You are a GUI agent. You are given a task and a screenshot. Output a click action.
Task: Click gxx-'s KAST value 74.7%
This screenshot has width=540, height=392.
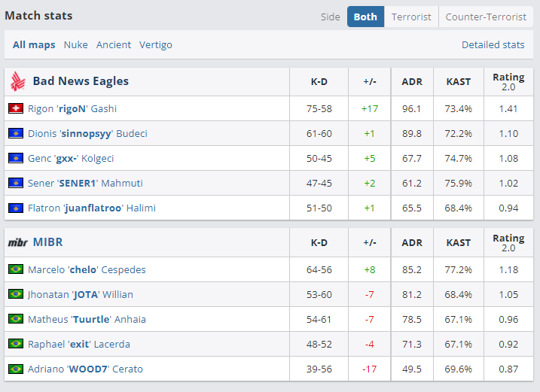click(459, 158)
